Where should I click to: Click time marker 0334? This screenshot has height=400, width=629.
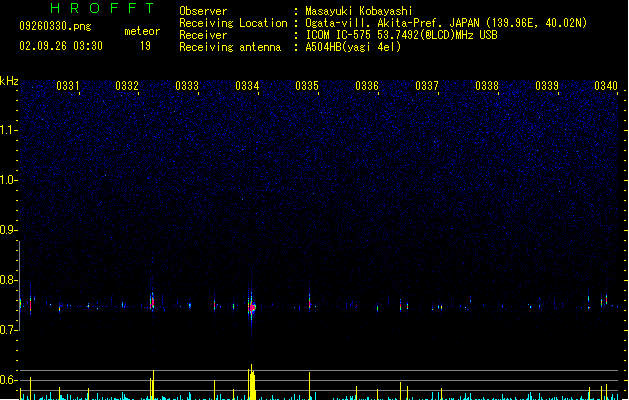247,86
